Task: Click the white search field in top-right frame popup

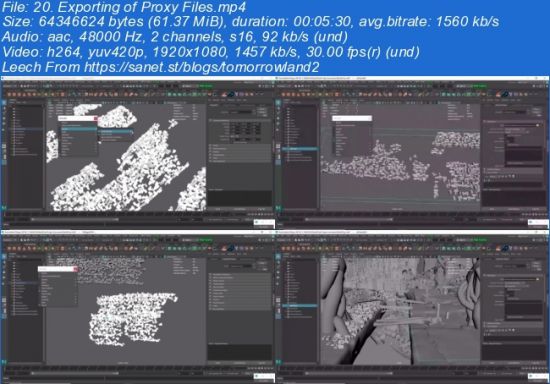Action: coord(352,118)
